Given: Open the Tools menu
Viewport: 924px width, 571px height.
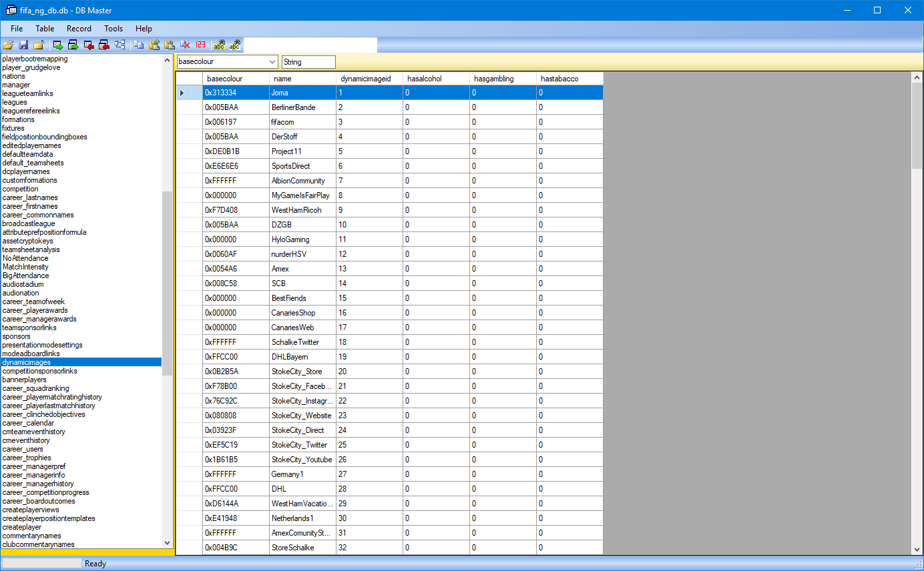Looking at the screenshot, I should 113,29.
